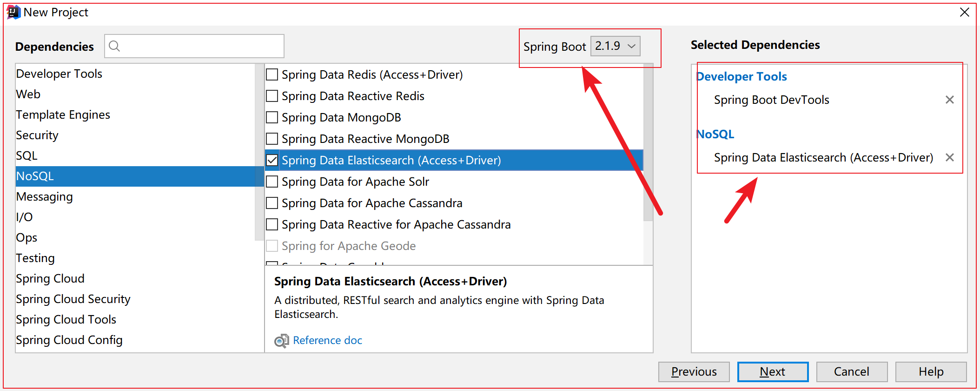Check Spring Data Reactive Redis
The height and width of the screenshot is (391, 980).
[272, 96]
